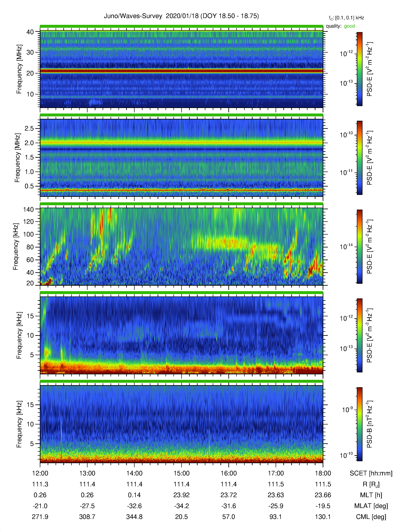Click the dark red 20 MHz band in top spectrogram
The image size is (411, 532).
(181, 71)
